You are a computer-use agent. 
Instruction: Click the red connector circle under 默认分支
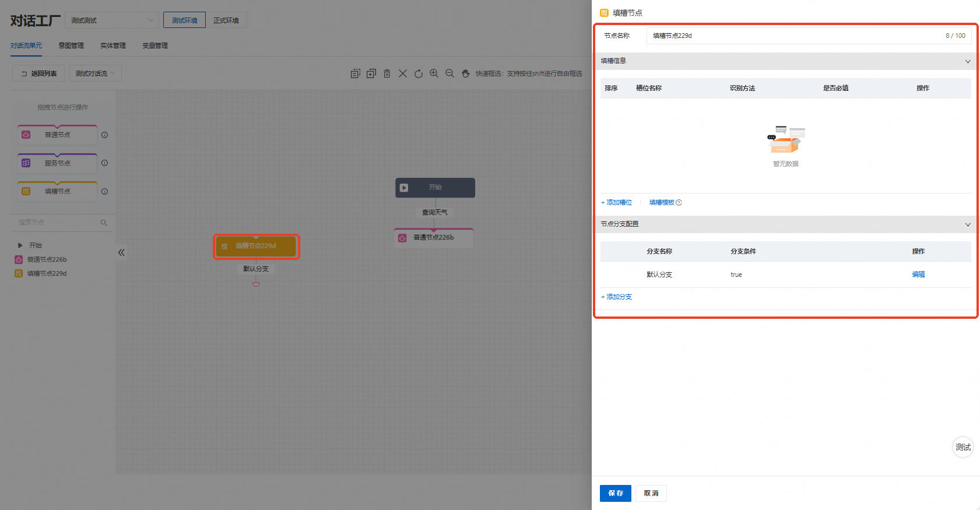pyautogui.click(x=256, y=283)
